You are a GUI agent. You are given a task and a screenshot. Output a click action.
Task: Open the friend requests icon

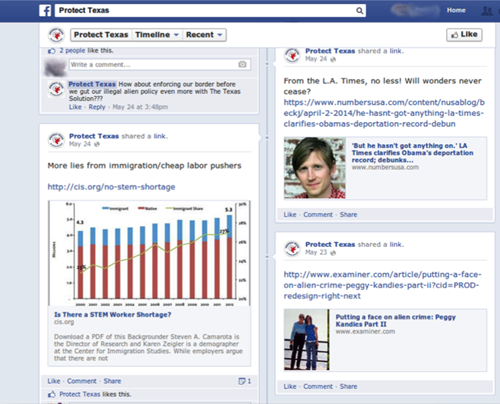point(487,11)
